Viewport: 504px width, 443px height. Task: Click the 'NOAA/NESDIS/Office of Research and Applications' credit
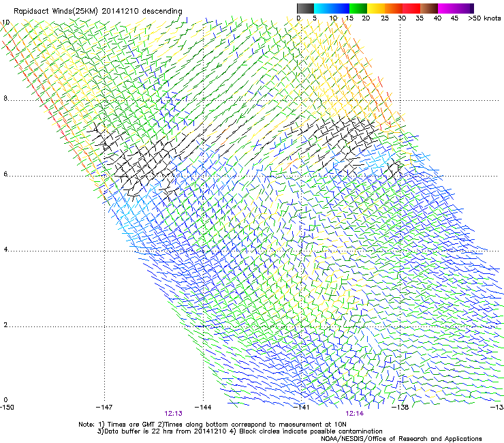tap(401, 439)
